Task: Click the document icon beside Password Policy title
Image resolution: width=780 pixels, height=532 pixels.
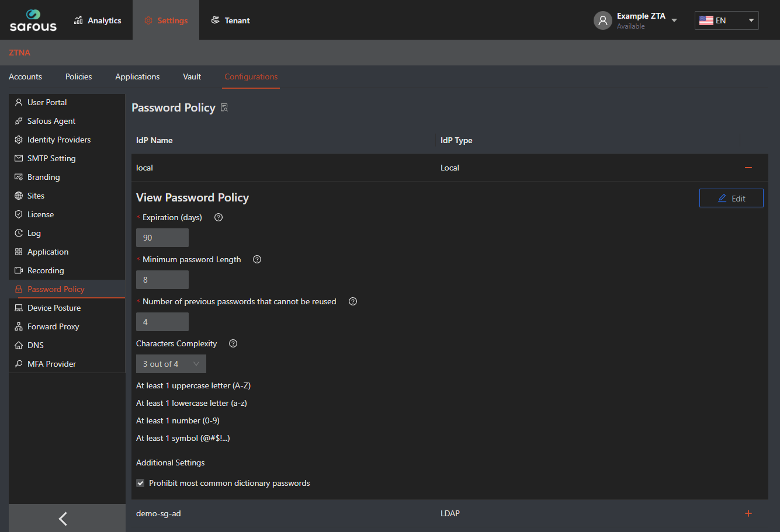Action: point(224,107)
